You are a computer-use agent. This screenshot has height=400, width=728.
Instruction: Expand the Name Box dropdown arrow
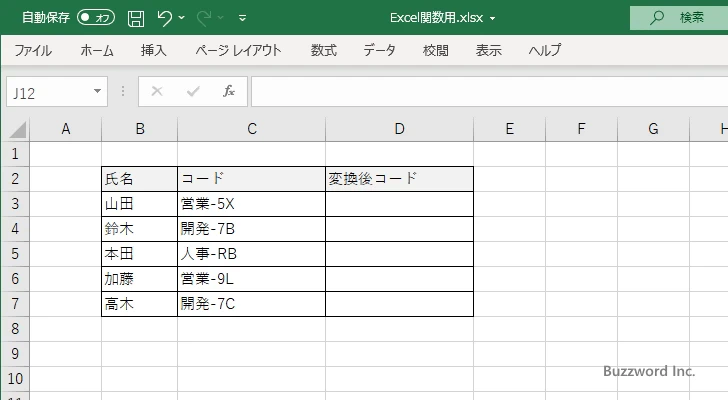(98, 91)
